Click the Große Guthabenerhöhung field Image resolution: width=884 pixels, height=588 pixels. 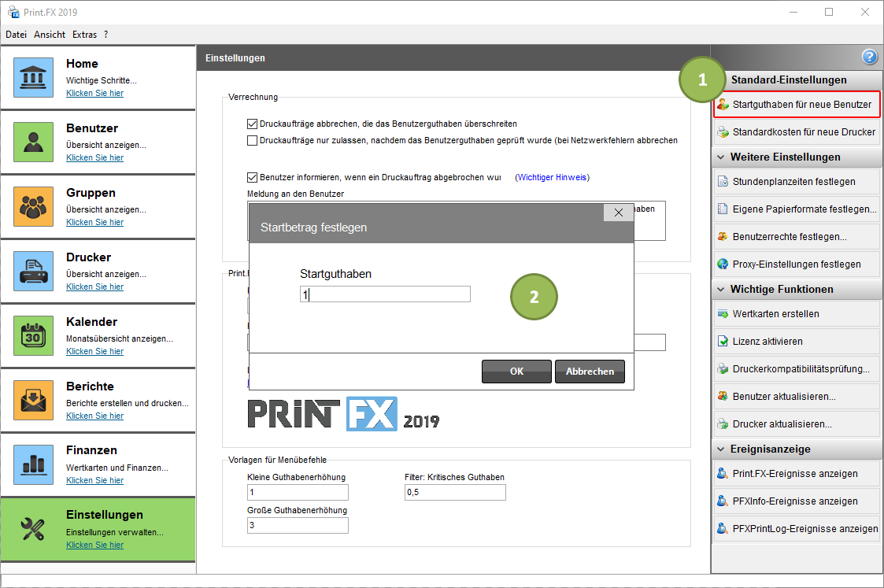[298, 526]
